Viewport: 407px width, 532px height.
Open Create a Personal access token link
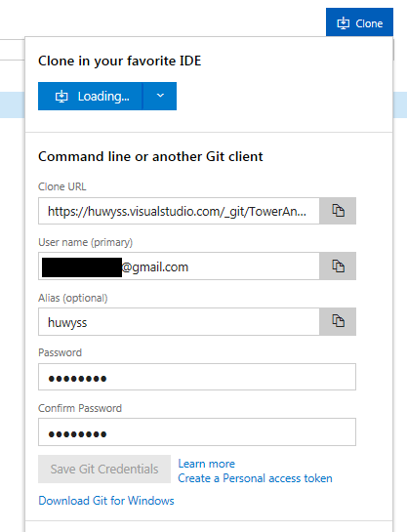coord(255,478)
